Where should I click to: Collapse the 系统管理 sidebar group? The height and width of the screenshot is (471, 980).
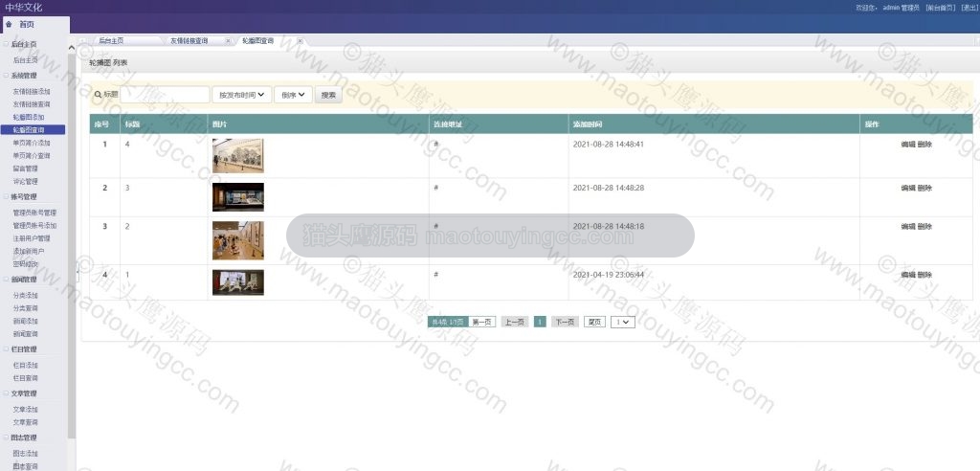pyautogui.click(x=7, y=76)
